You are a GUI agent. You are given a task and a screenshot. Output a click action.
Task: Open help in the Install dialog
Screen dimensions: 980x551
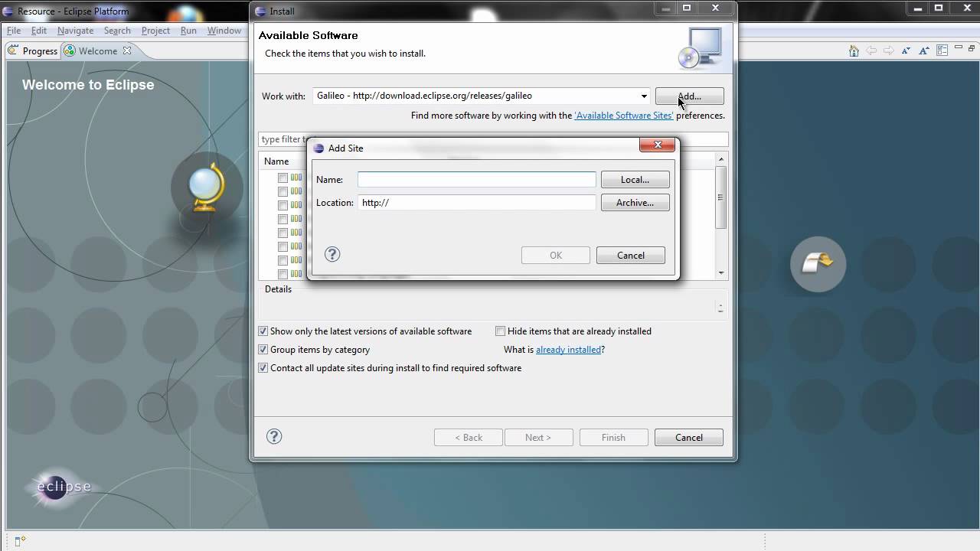(274, 437)
